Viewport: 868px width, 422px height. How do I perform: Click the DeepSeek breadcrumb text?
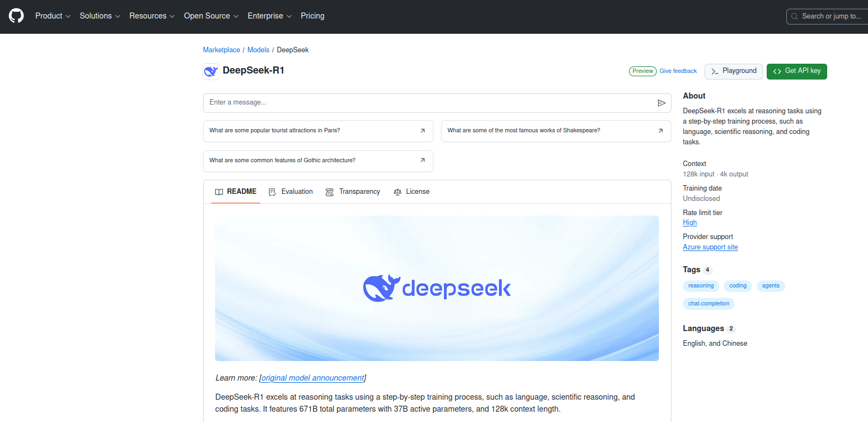point(292,50)
